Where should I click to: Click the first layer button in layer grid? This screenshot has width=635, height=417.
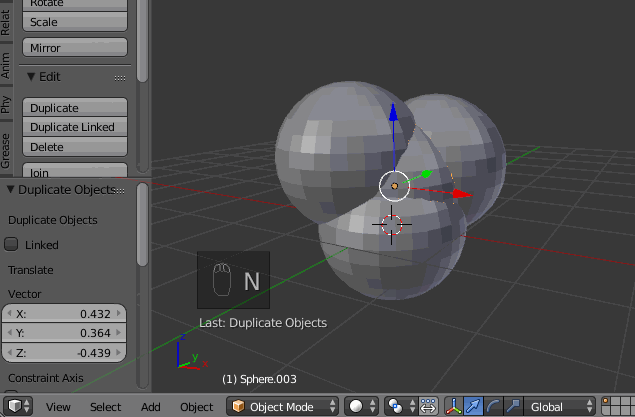(606, 401)
